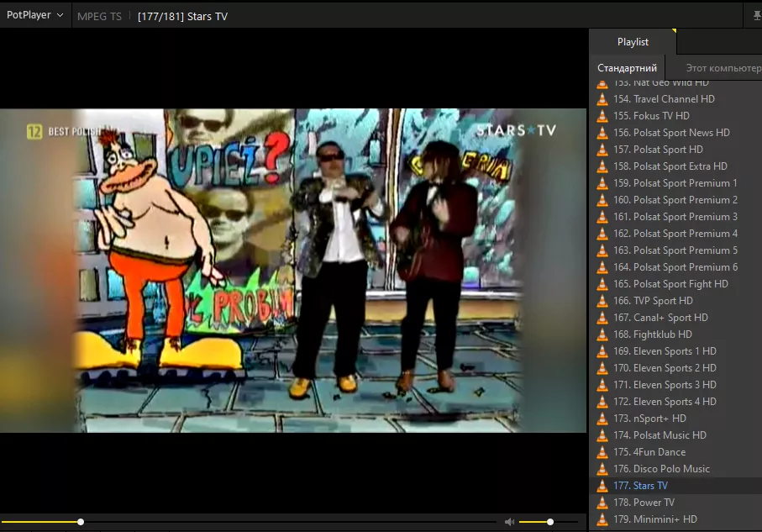This screenshot has height=532, width=762.
Task: Adjust the volume slider
Action: click(549, 522)
